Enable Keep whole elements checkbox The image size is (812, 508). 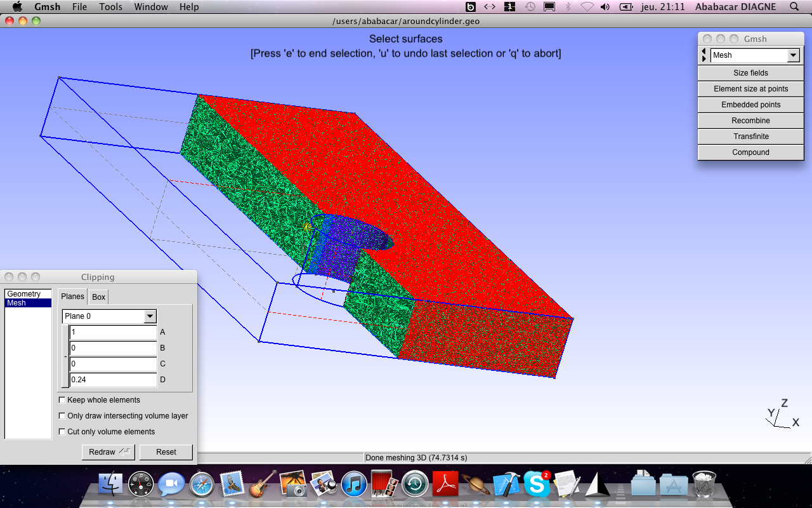[x=62, y=400]
